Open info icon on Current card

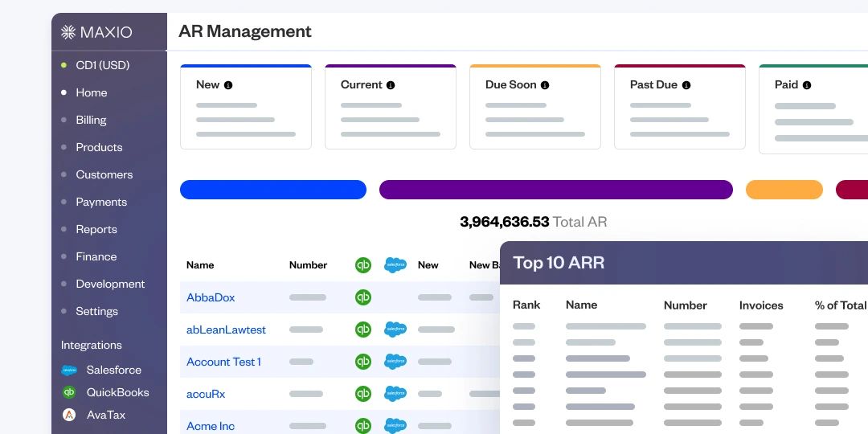click(x=391, y=85)
